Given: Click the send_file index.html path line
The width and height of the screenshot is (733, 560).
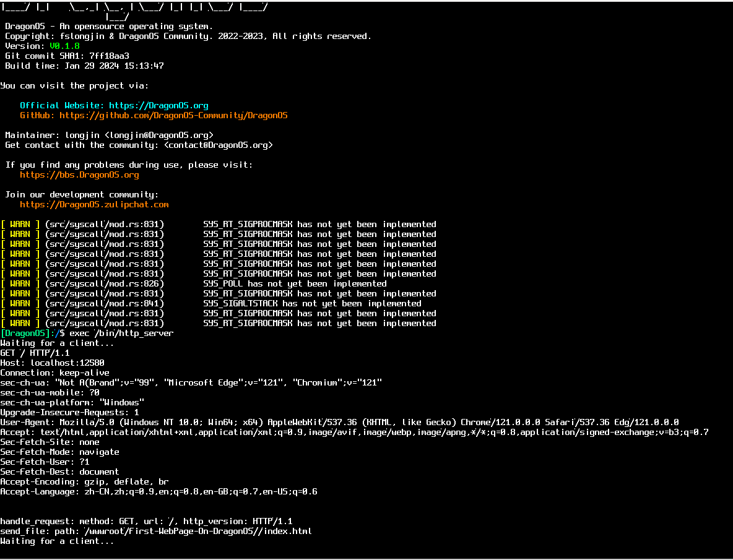Looking at the screenshot, I should click(156, 532).
